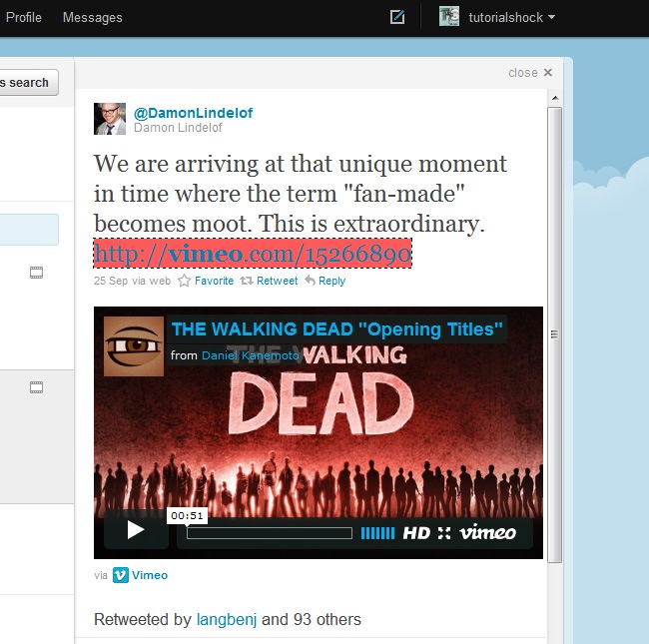Open Daniel Kanemoto's Vimeo profile link
This screenshot has height=644, width=649.
(x=250, y=355)
